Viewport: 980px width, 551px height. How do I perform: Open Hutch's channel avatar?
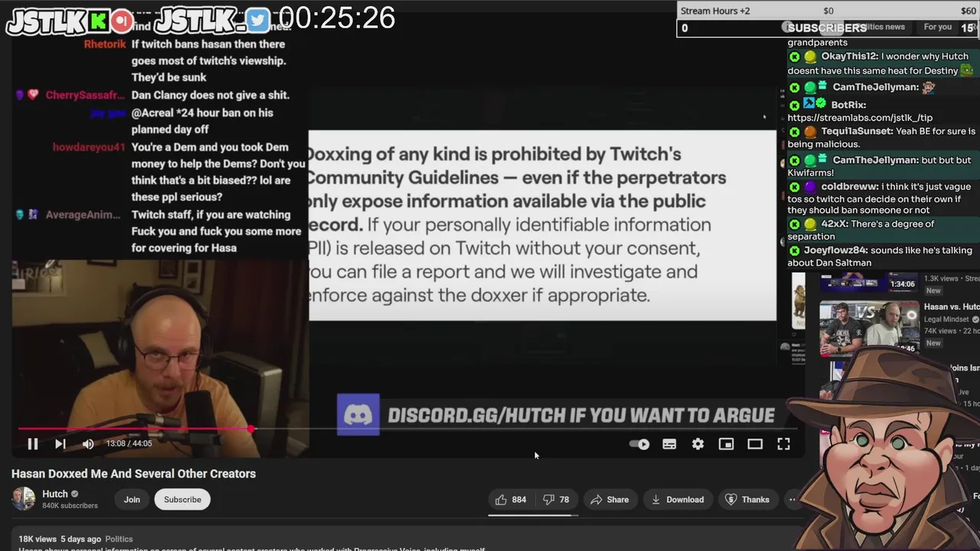pos(23,499)
